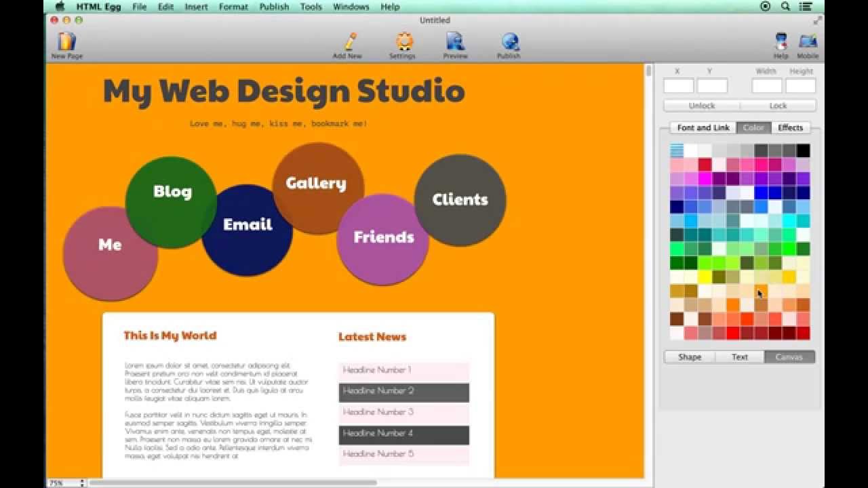Select the Lorem ipsum first paragraph

(216, 382)
